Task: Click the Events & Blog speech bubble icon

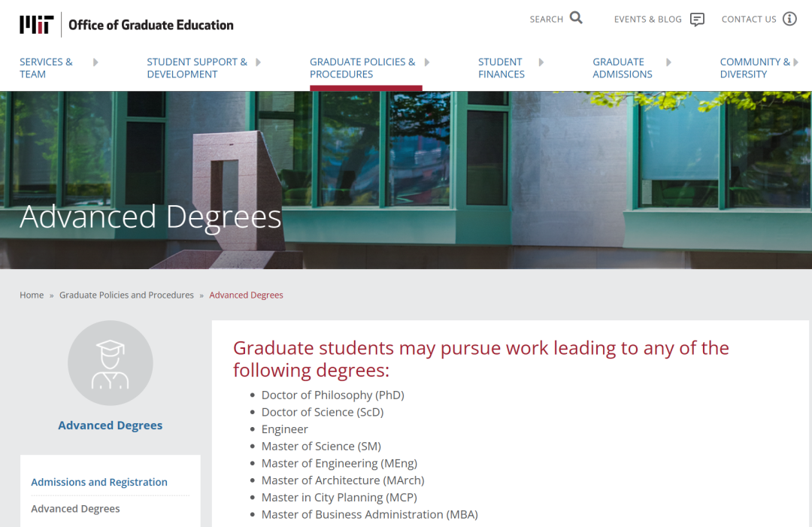Action: click(x=697, y=20)
